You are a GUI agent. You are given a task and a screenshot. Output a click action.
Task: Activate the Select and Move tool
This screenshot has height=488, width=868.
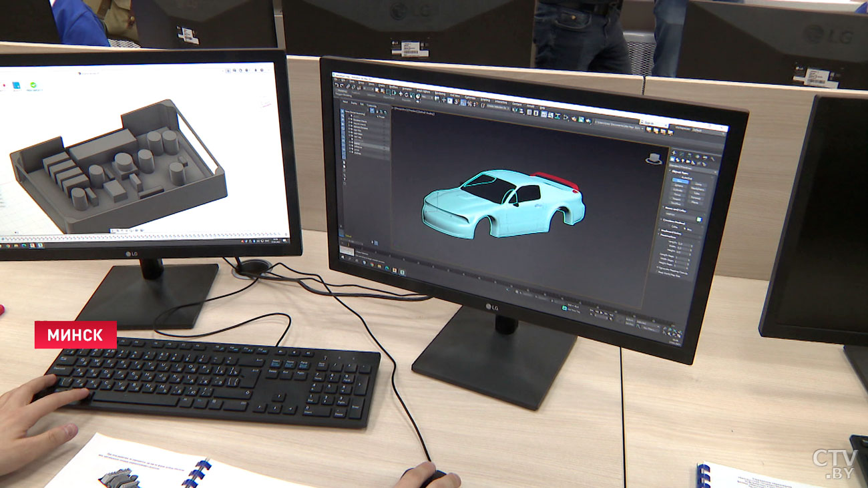point(401,93)
